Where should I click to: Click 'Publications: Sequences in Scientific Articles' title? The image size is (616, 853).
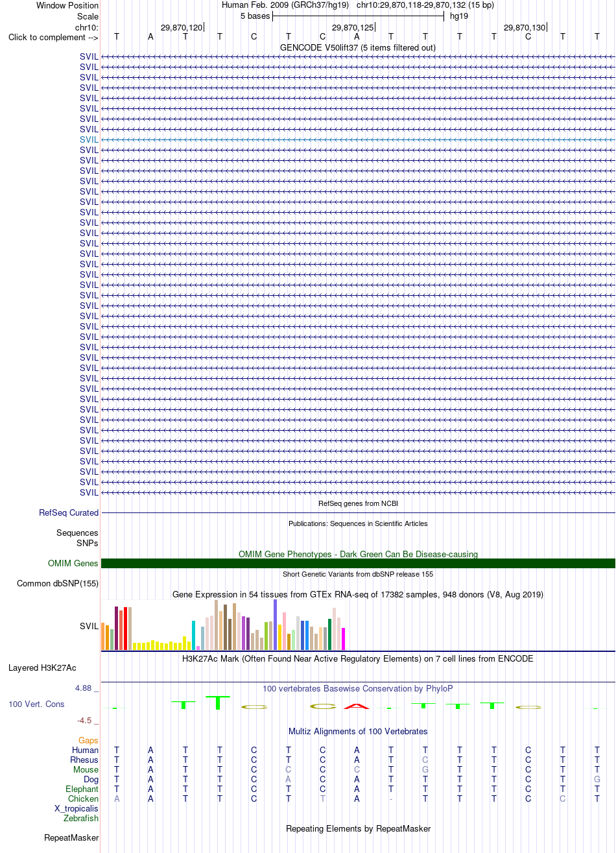tap(358, 523)
